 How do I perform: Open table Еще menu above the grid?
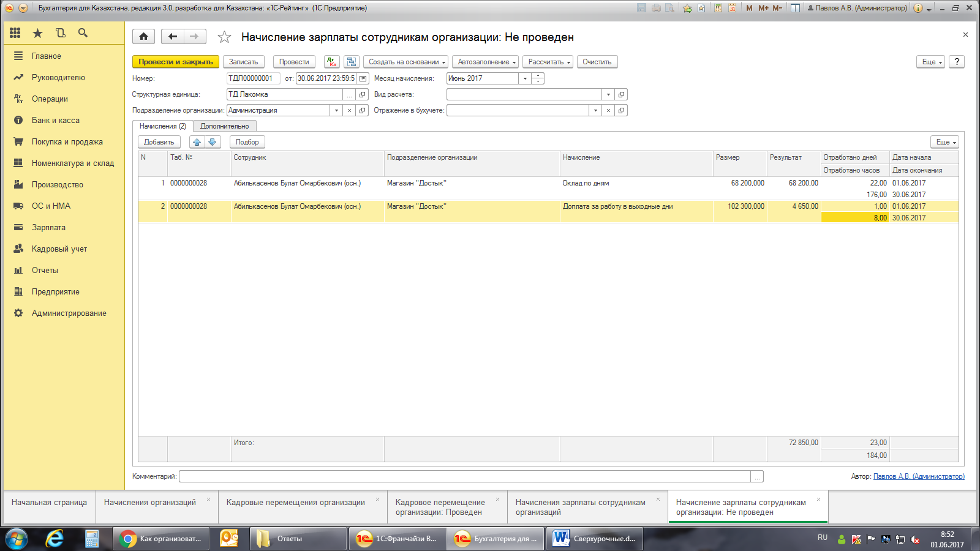point(945,142)
